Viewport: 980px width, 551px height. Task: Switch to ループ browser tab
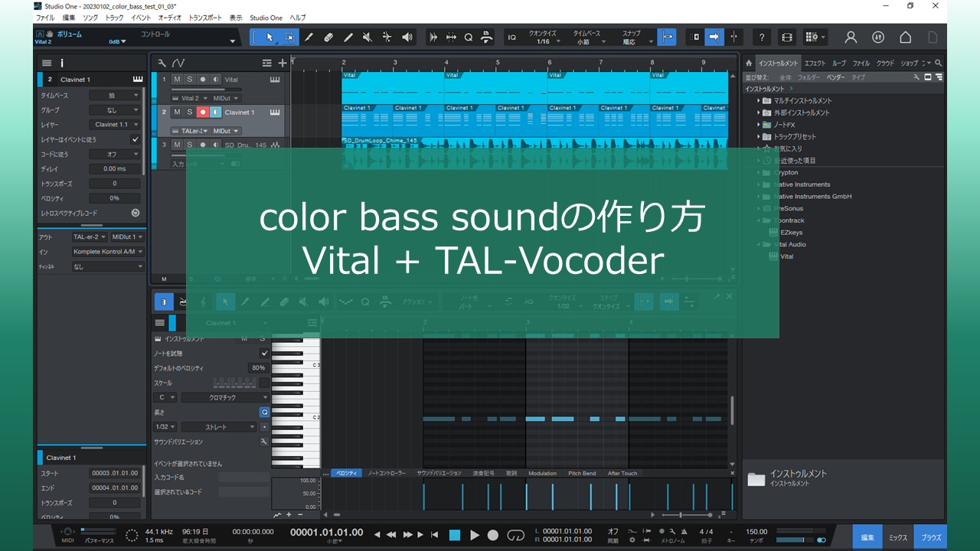[839, 63]
